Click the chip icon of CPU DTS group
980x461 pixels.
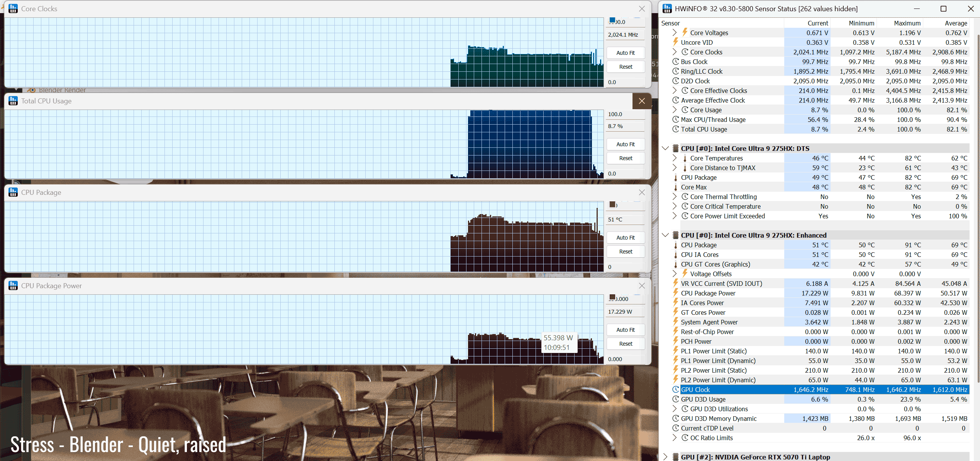(x=675, y=149)
